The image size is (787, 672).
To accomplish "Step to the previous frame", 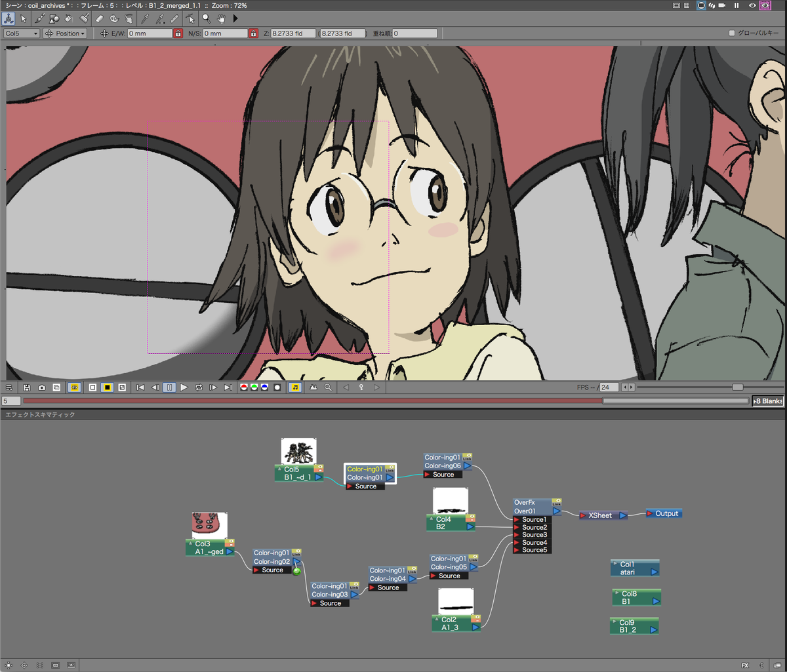I will pos(155,387).
